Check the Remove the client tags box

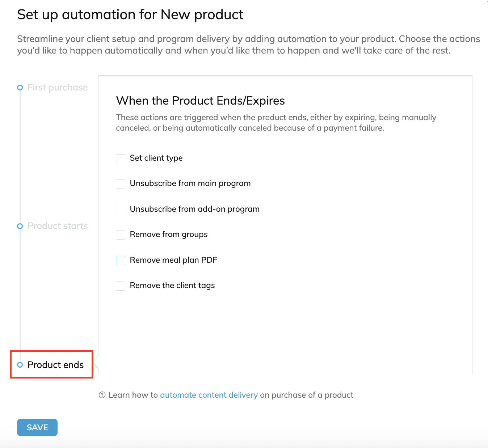[121, 286]
